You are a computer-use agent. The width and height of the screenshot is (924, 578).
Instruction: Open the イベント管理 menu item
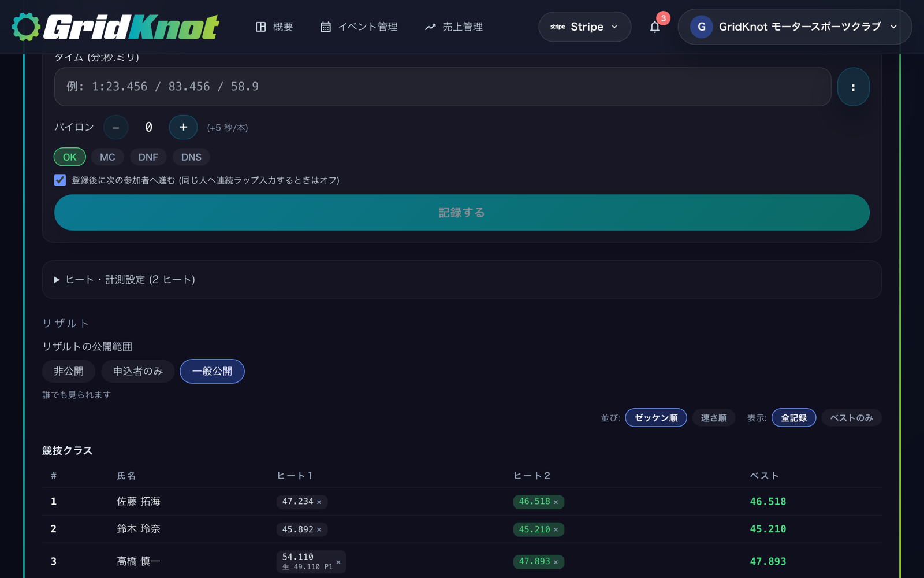(x=359, y=27)
